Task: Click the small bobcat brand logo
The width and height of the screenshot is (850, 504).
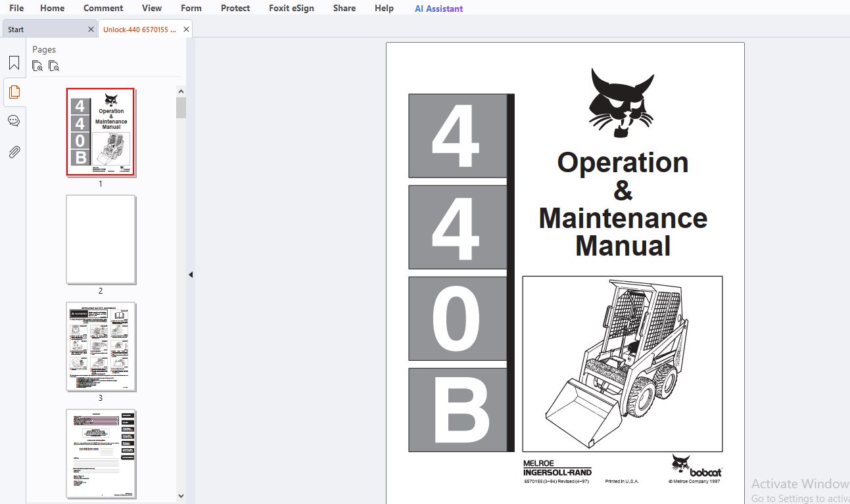Action: click(x=696, y=466)
